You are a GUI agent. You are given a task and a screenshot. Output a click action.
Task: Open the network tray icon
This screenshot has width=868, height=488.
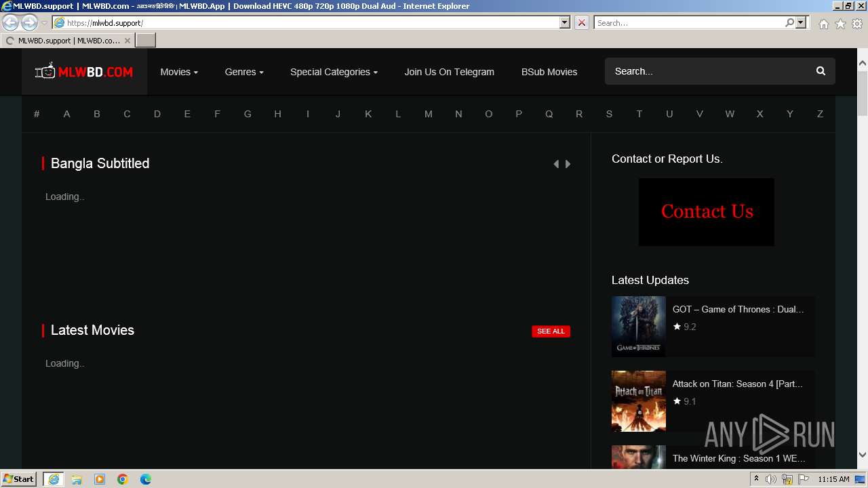point(787,479)
